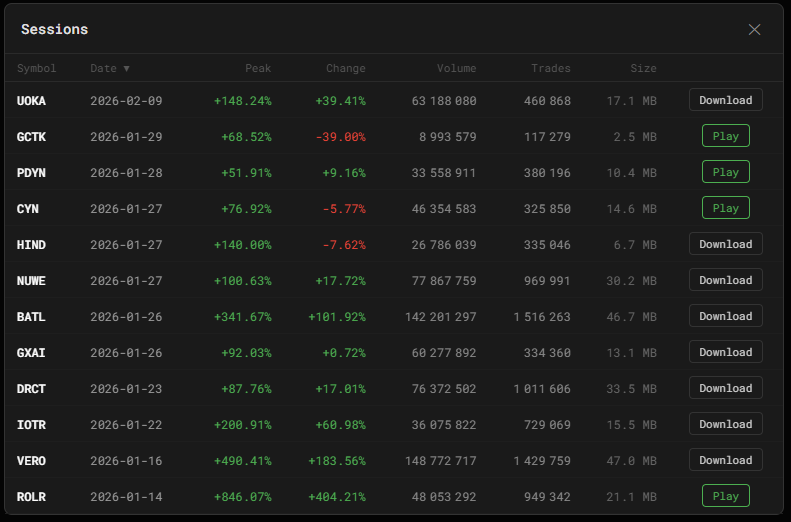Play the ROLR session
The image size is (791, 522).
coord(725,496)
